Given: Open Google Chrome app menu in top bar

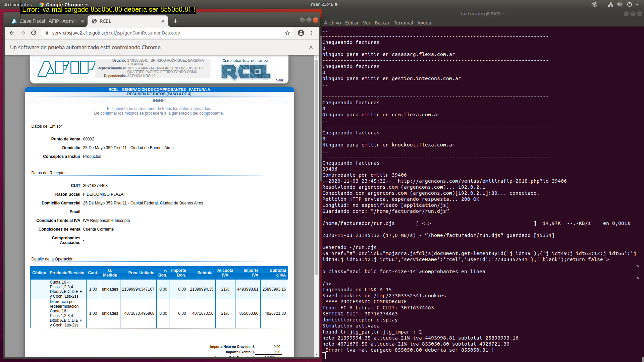Looking at the screenshot, I should (x=63, y=4).
